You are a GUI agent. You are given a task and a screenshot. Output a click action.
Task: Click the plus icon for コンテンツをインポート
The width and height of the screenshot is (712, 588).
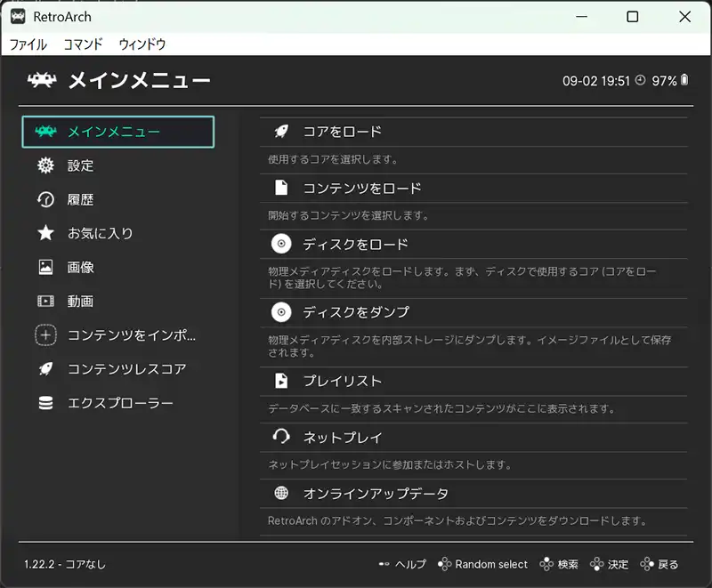(x=45, y=335)
